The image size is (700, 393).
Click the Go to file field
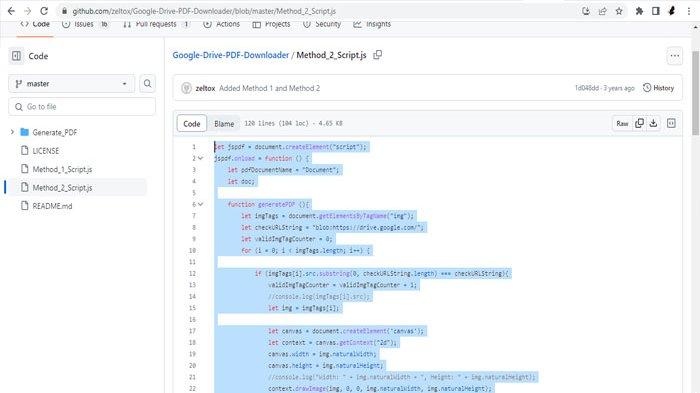(82, 107)
